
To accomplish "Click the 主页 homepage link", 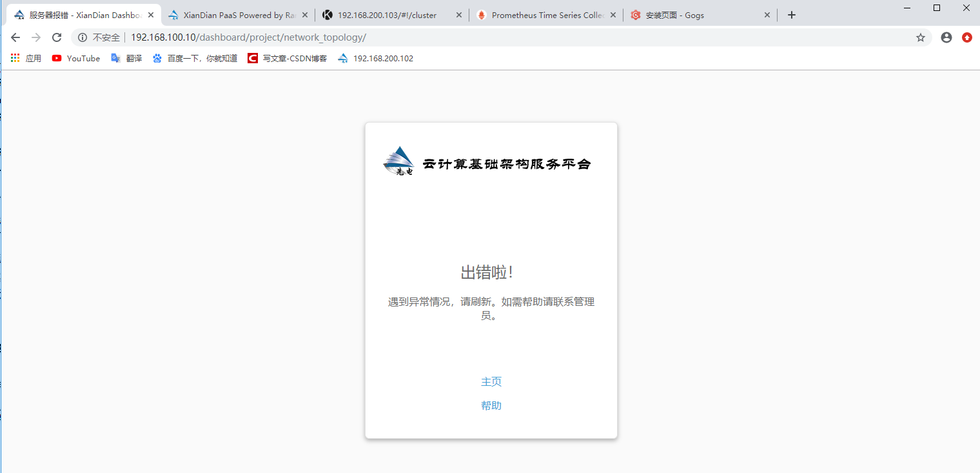I will [x=491, y=381].
